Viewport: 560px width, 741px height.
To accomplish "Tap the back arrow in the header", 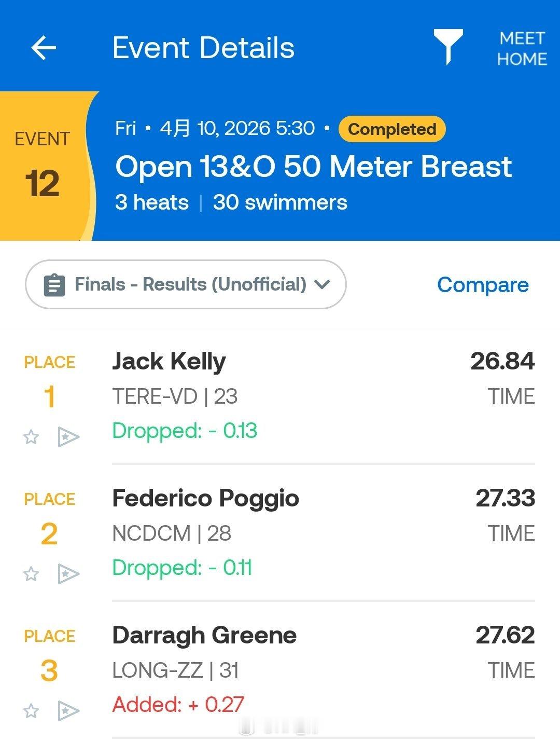I will click(44, 48).
